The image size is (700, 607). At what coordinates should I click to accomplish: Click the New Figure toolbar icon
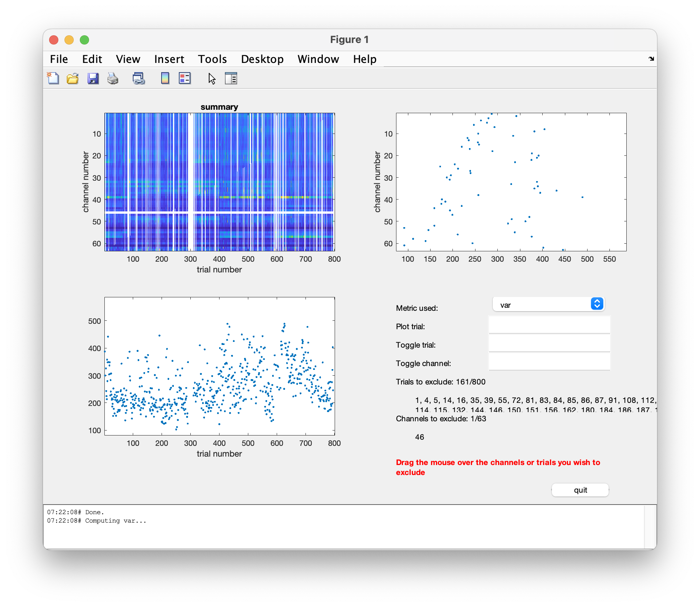coord(53,78)
